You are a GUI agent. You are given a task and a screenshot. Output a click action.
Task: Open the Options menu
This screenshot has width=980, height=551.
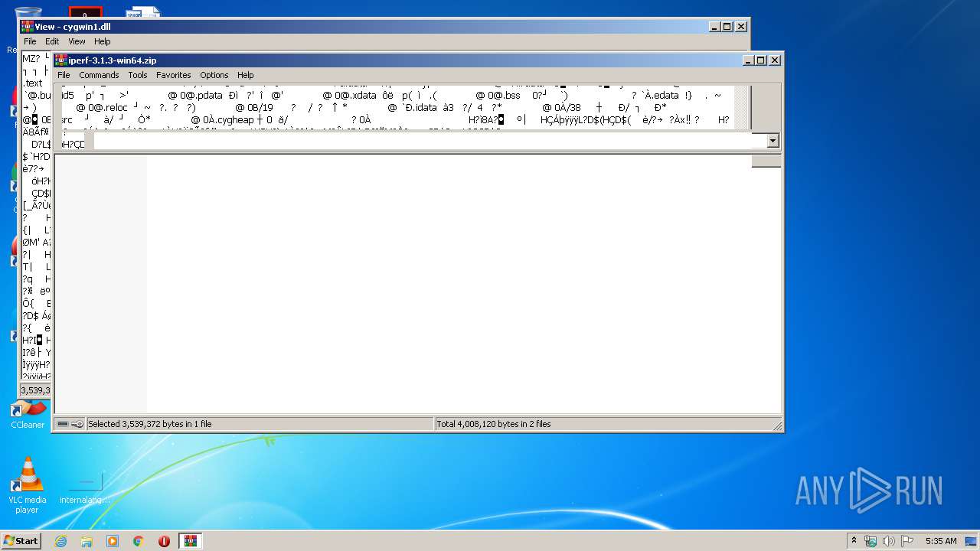[214, 75]
